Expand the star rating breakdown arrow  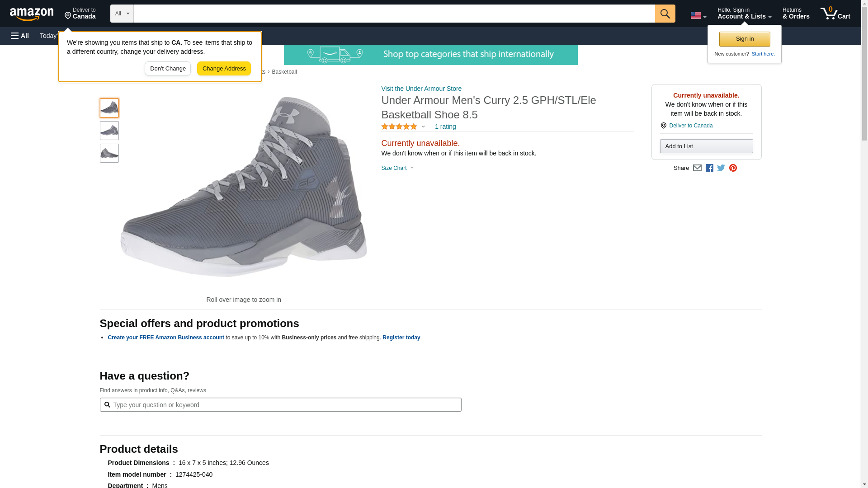(423, 127)
